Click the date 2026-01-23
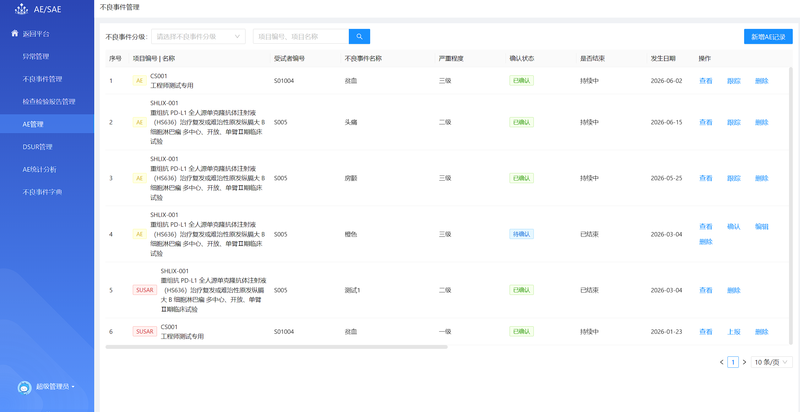This screenshot has height=412, width=800. pyautogui.click(x=666, y=331)
